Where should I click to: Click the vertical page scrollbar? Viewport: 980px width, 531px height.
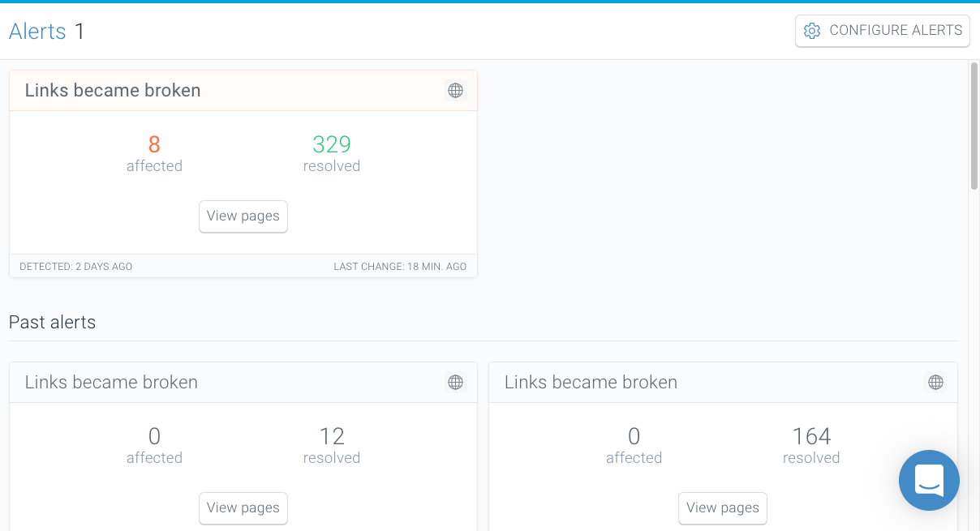click(974, 126)
